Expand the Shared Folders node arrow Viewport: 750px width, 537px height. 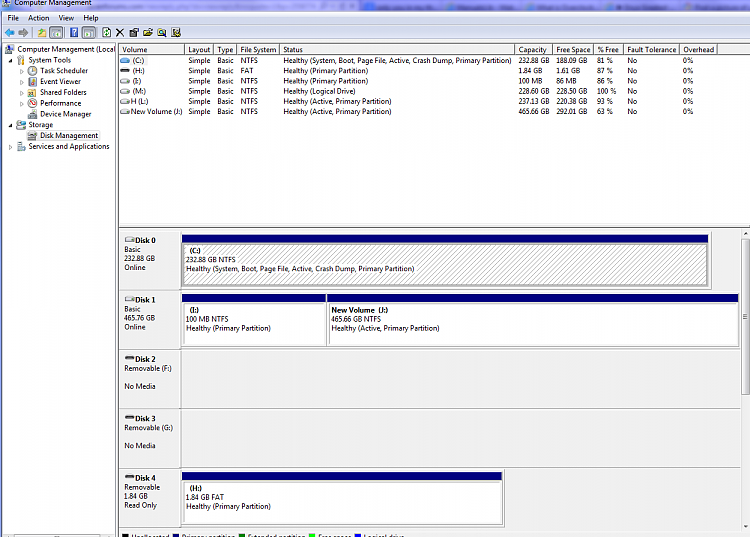tap(22, 93)
